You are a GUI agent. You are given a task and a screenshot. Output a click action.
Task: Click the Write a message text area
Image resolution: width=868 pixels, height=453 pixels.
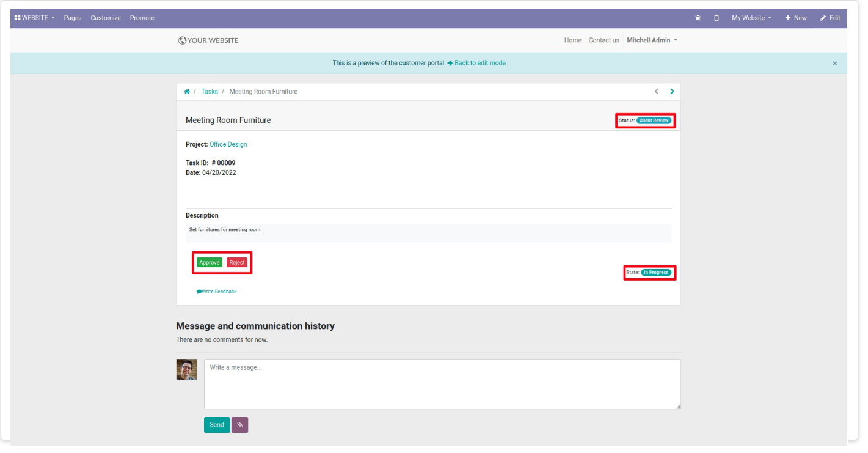click(x=442, y=385)
